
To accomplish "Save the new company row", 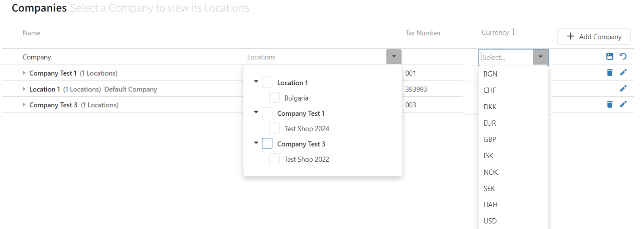I will pyautogui.click(x=610, y=56).
